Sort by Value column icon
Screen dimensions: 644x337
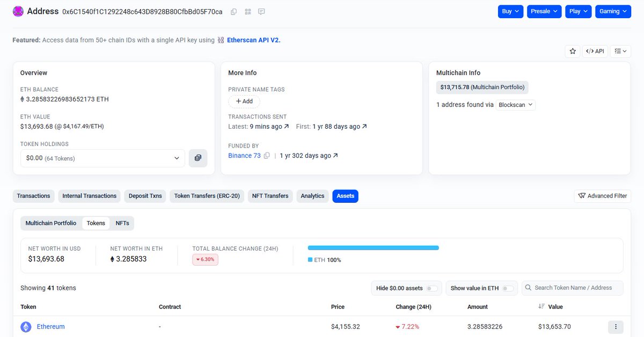tap(541, 306)
